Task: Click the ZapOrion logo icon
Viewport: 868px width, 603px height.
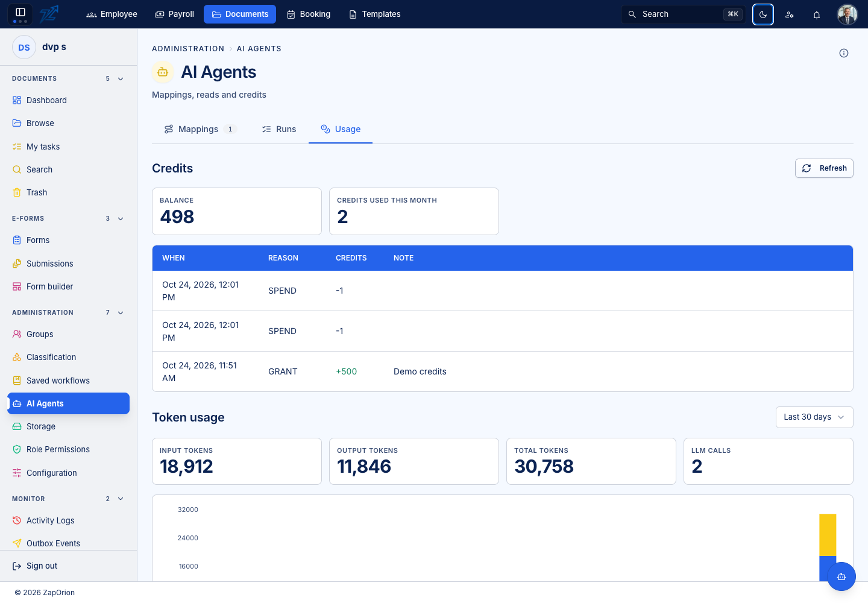Action: coord(49,14)
